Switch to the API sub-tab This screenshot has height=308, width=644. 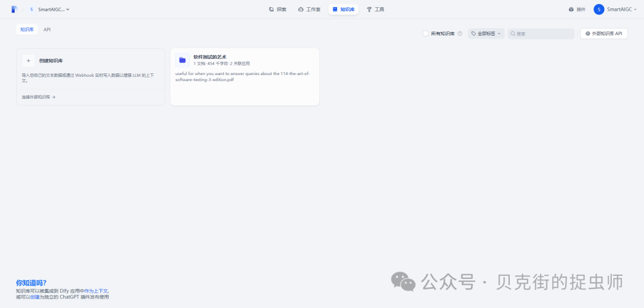point(47,30)
